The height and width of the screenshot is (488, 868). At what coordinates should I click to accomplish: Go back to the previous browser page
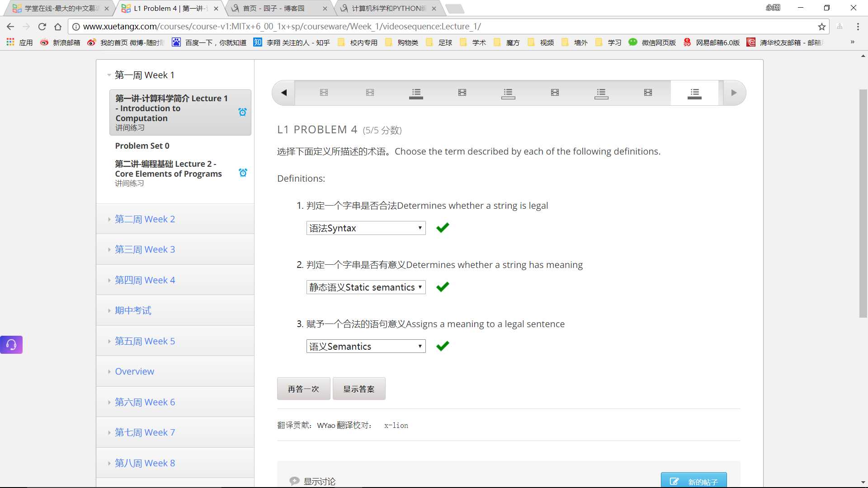10,27
